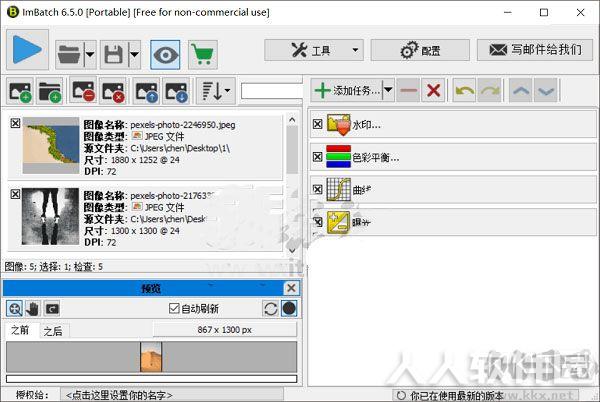
Task: Toggle checkbox for second image 1300 x 1300
Action: (15, 194)
